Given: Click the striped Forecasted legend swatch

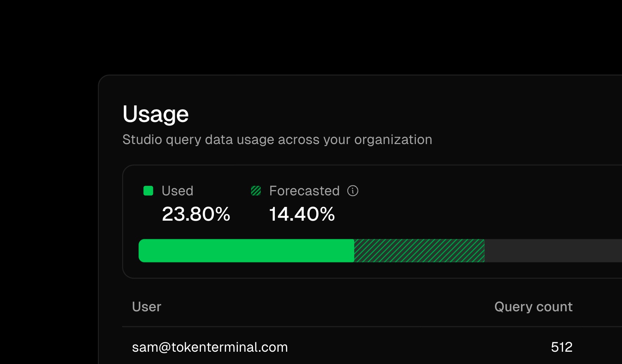Looking at the screenshot, I should (256, 191).
